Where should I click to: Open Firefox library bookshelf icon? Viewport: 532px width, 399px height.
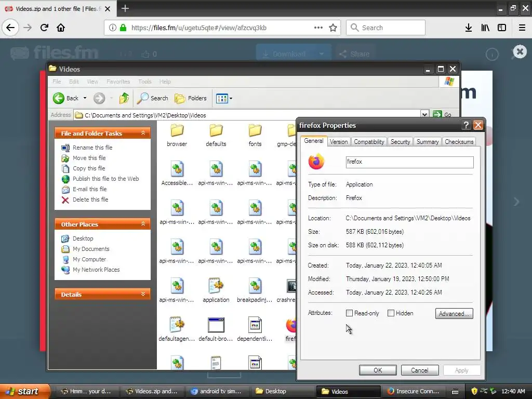click(485, 28)
